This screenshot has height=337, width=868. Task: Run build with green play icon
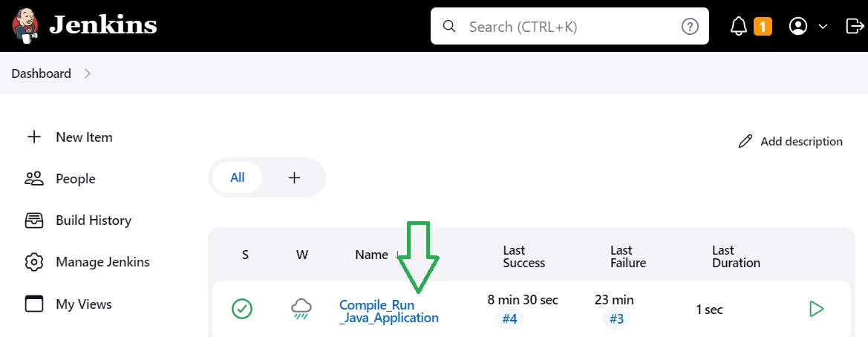[x=816, y=309]
